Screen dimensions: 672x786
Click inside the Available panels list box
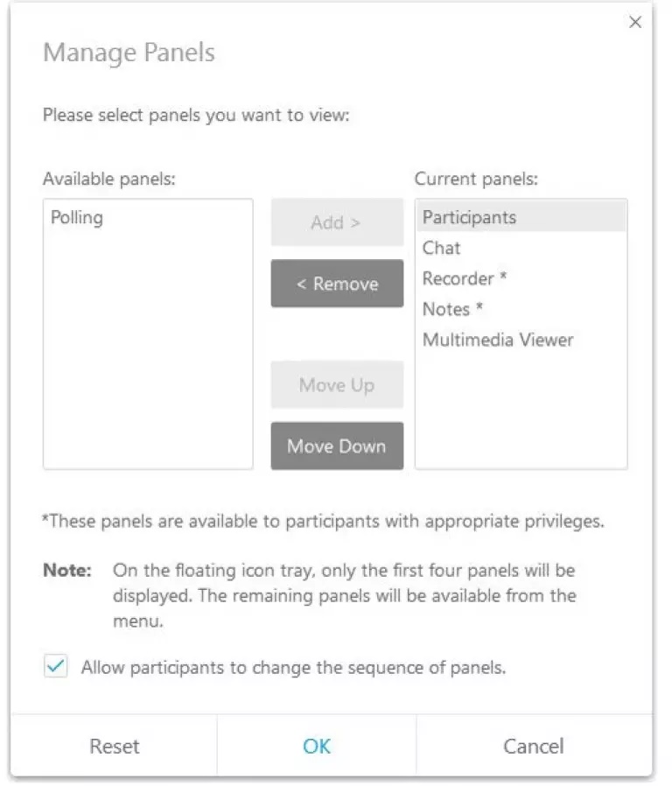[x=147, y=368]
